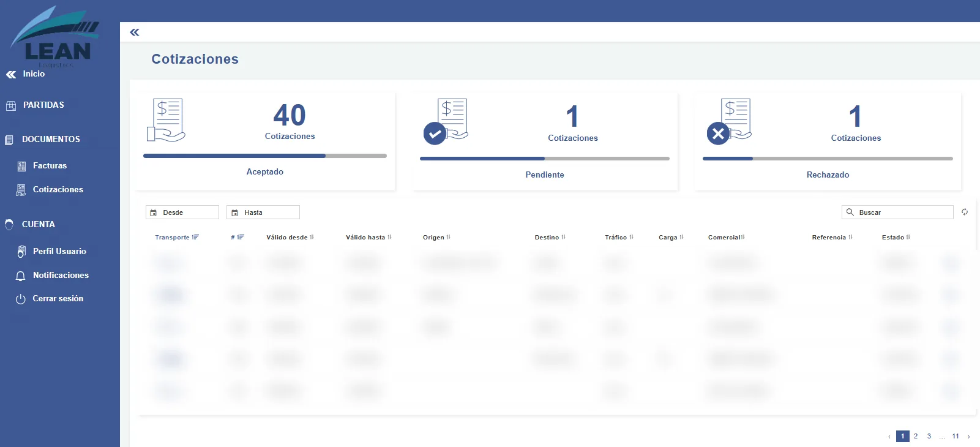Image resolution: width=980 pixels, height=447 pixels.
Task: Click the Cotizaciones sidebar icon
Action: tap(21, 190)
